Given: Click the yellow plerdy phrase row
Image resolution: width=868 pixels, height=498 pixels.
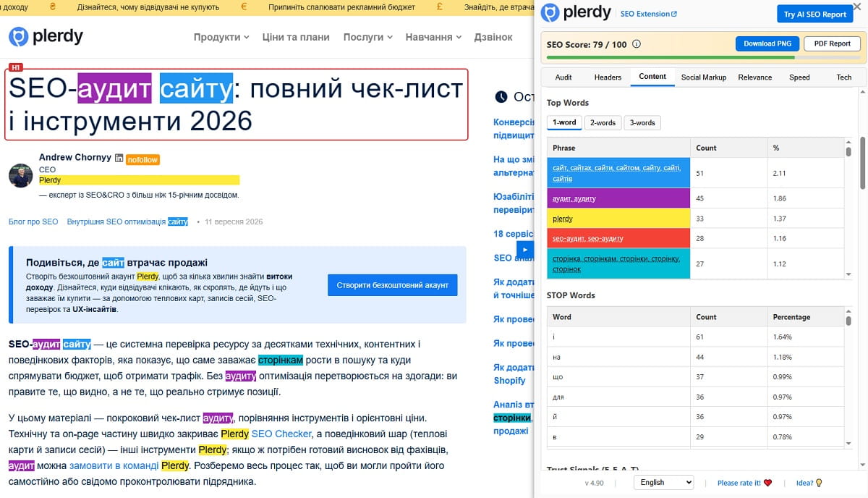Looking at the screenshot, I should (x=695, y=219).
